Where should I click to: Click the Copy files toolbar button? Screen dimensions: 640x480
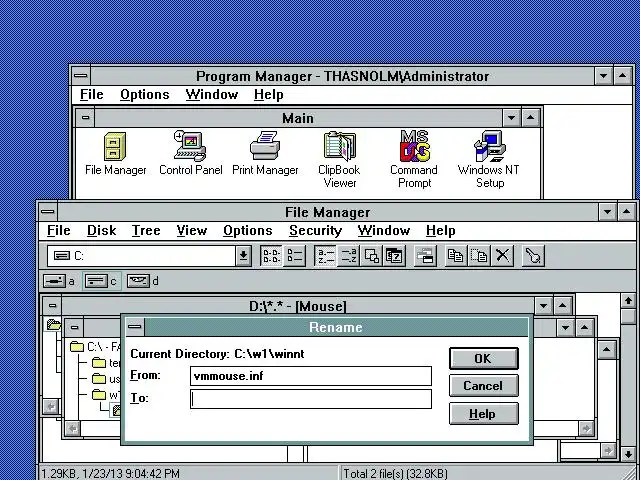tap(456, 256)
